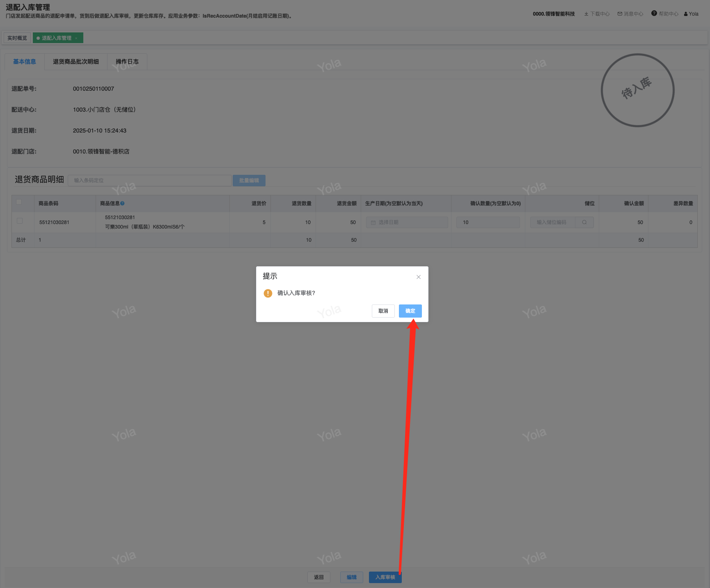
Task: Click the search icon in the 储位 field
Action: pyautogui.click(x=584, y=222)
